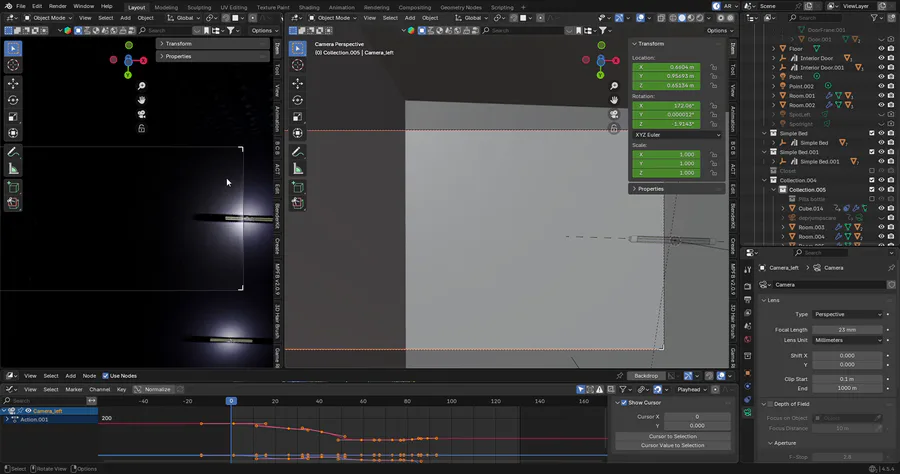Click the Focal Length value field
The width and height of the screenshot is (900, 474).
[846, 329]
